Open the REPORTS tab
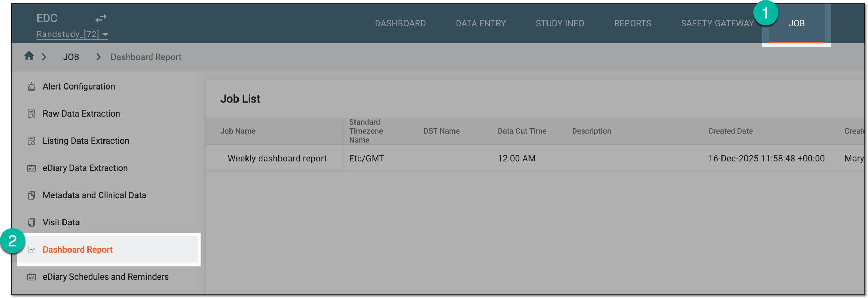The width and height of the screenshot is (868, 298). [633, 23]
